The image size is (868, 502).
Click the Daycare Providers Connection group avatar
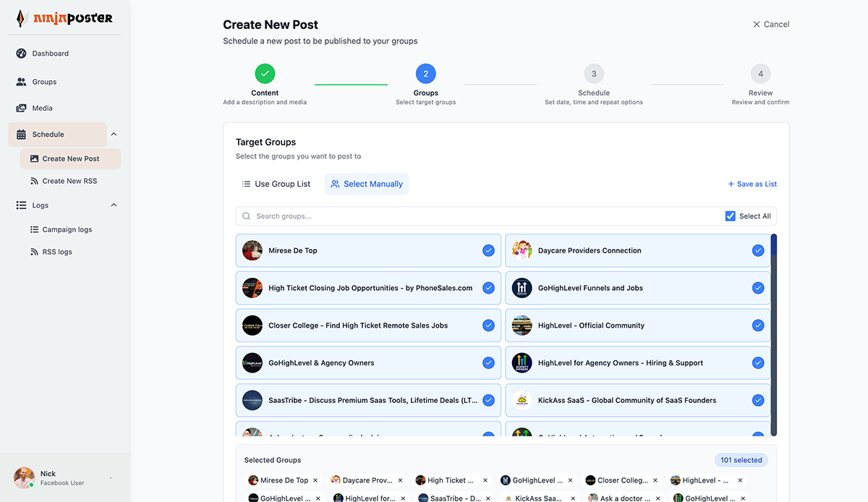click(522, 250)
